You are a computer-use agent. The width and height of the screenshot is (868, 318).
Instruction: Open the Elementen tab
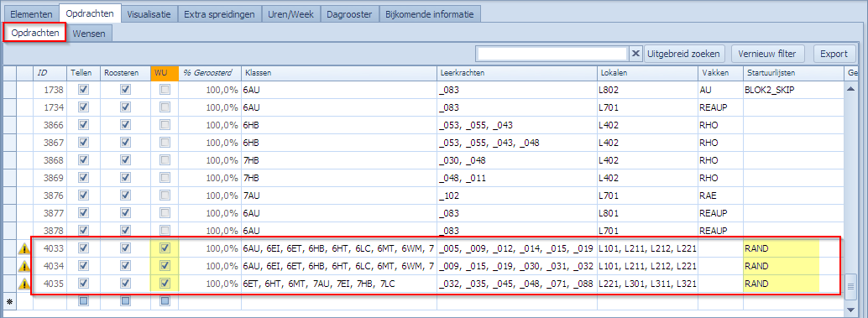pos(31,14)
